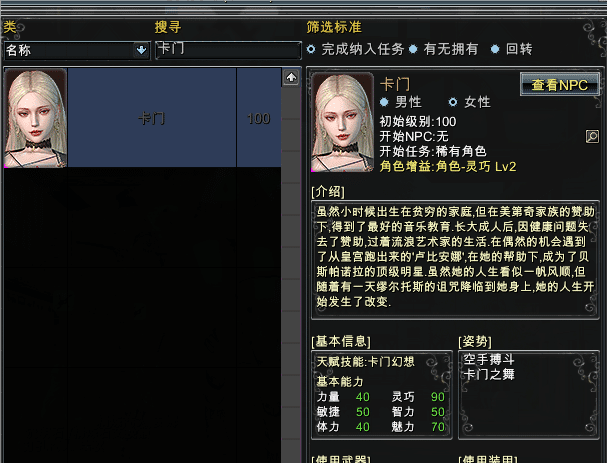Select the 卡门 portrait in the list
The height and width of the screenshot is (463, 607).
pyautogui.click(x=36, y=118)
